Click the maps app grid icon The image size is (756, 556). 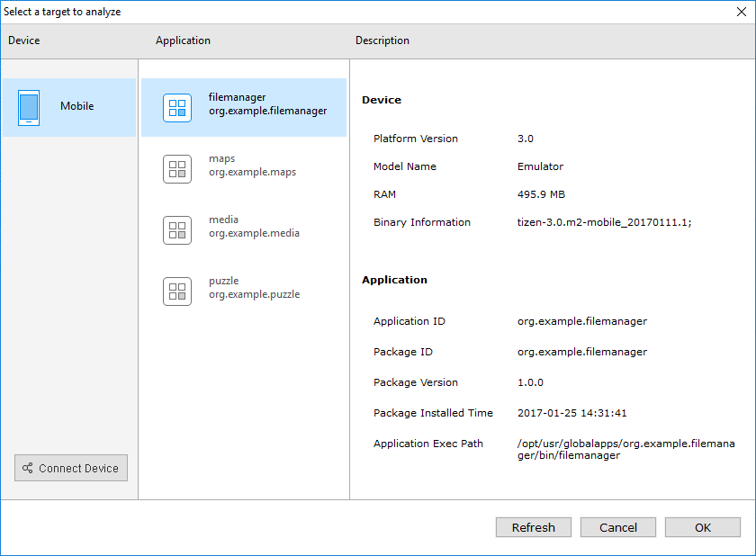tap(177, 168)
